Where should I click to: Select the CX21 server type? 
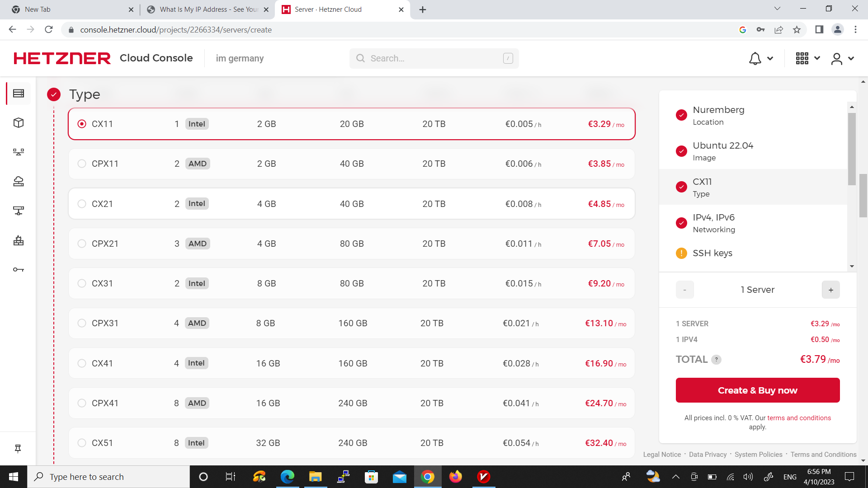[352, 204]
